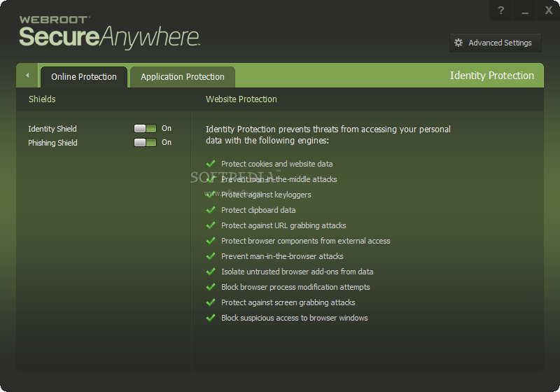
Task: Switch to the Application Protection tab
Action: click(x=183, y=77)
